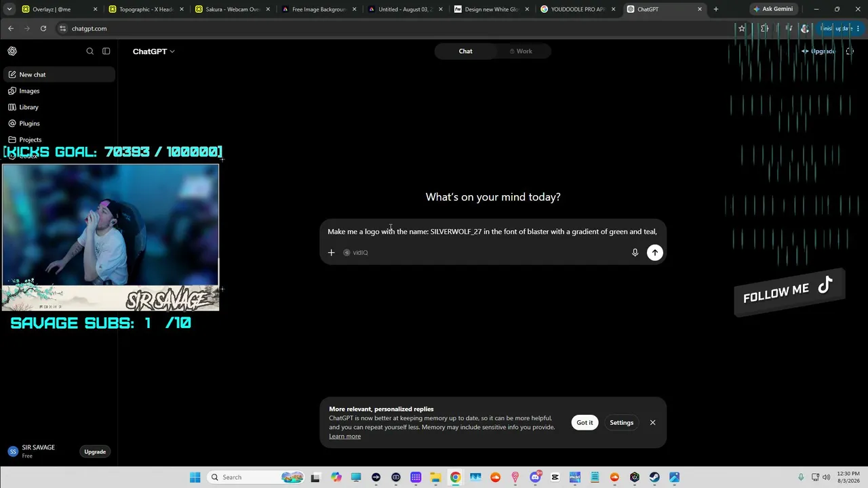Bookmark this page with the star icon
This screenshot has width=868, height=488.
[x=742, y=28]
